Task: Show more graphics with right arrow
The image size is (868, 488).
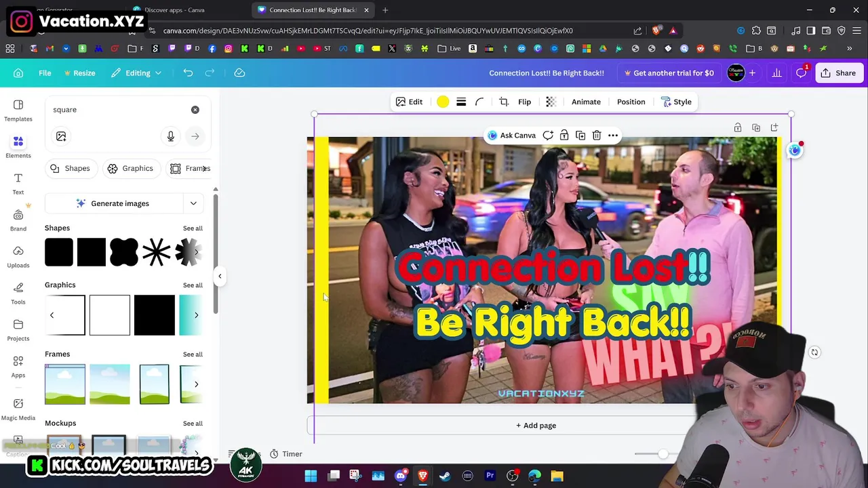Action: [196, 315]
